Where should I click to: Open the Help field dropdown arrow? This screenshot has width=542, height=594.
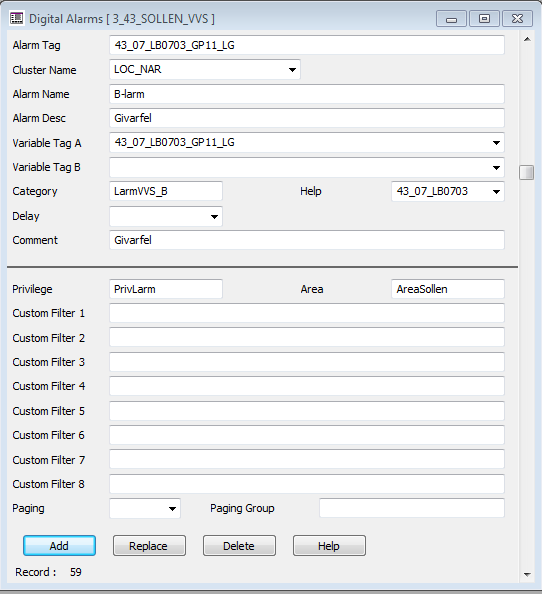tap(496, 192)
